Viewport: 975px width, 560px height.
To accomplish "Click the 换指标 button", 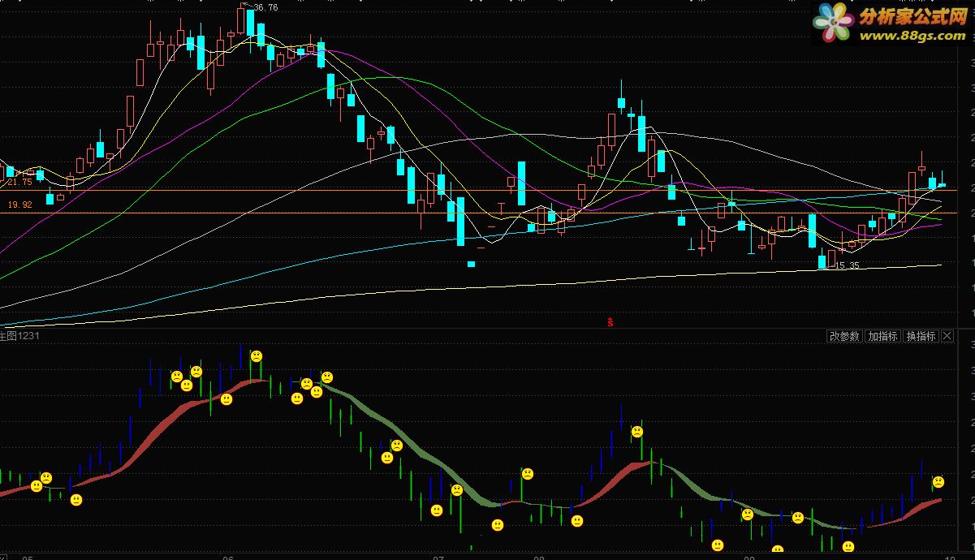I will point(921,336).
